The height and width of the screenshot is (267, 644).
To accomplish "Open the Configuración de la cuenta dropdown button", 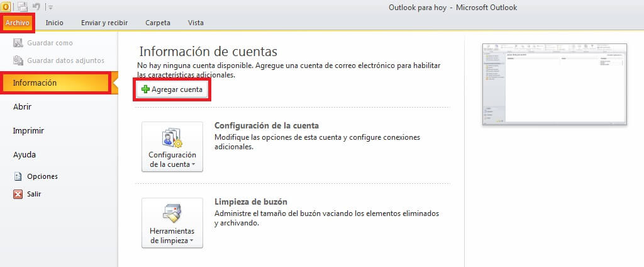I will pyautogui.click(x=172, y=147).
